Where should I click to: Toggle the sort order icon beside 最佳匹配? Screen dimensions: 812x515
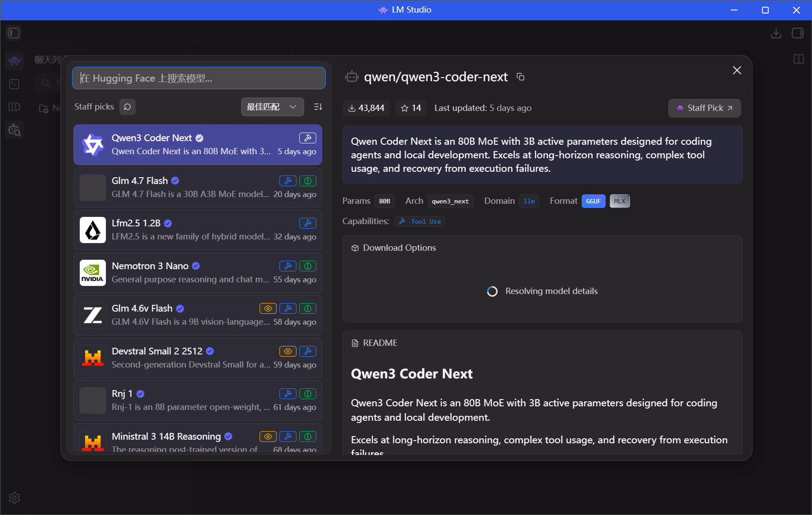coord(318,107)
